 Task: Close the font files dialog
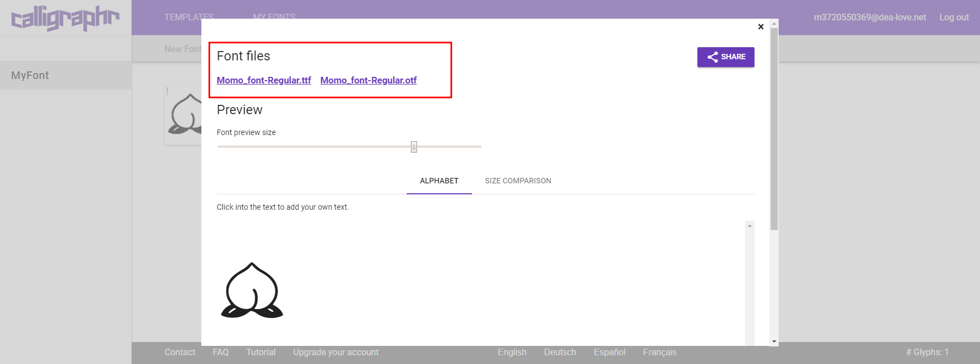tap(761, 26)
